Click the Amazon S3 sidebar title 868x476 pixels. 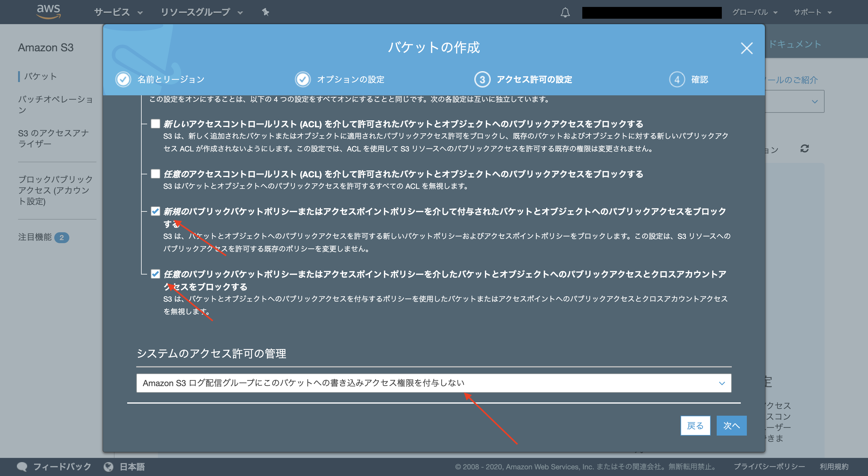[46, 48]
